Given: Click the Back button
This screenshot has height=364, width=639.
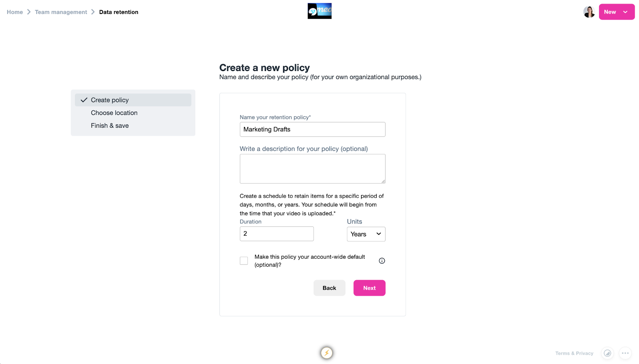Looking at the screenshot, I should (x=329, y=288).
